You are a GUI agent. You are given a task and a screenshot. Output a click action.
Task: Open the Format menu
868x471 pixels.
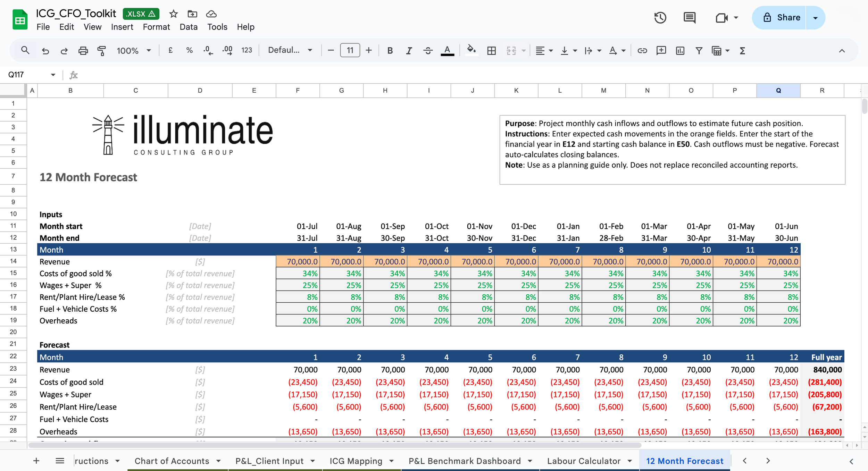tap(156, 27)
